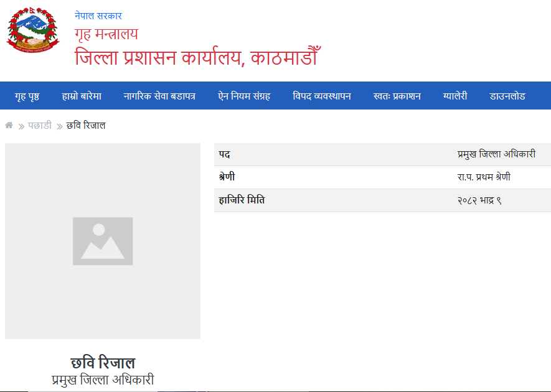Screen dimensions: 551x392
Task: Open the ऐन नियम संग्रह menu
Action: (x=243, y=96)
